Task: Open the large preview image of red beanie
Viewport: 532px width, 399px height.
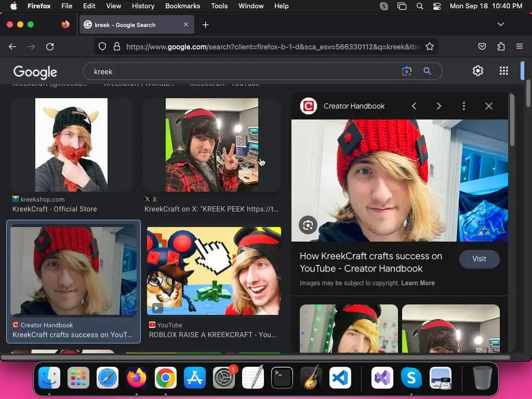Action: coord(400,180)
